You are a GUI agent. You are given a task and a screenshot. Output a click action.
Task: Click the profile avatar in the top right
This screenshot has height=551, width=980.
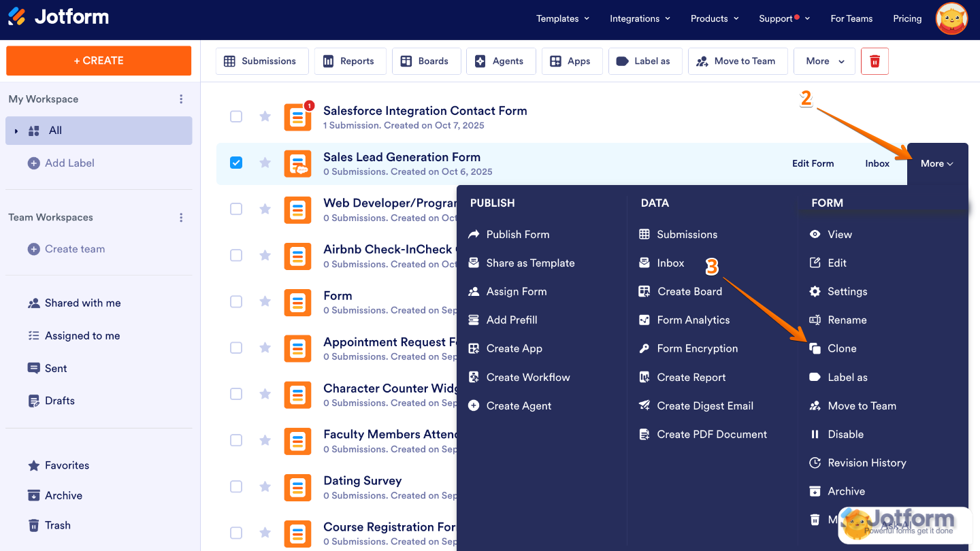(951, 18)
